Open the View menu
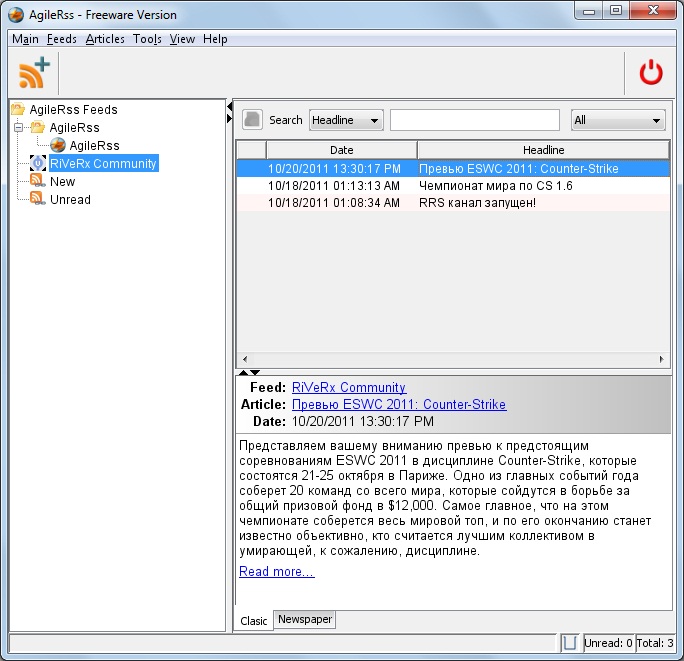Screen dimensions: 684x661 pyautogui.click(x=182, y=39)
